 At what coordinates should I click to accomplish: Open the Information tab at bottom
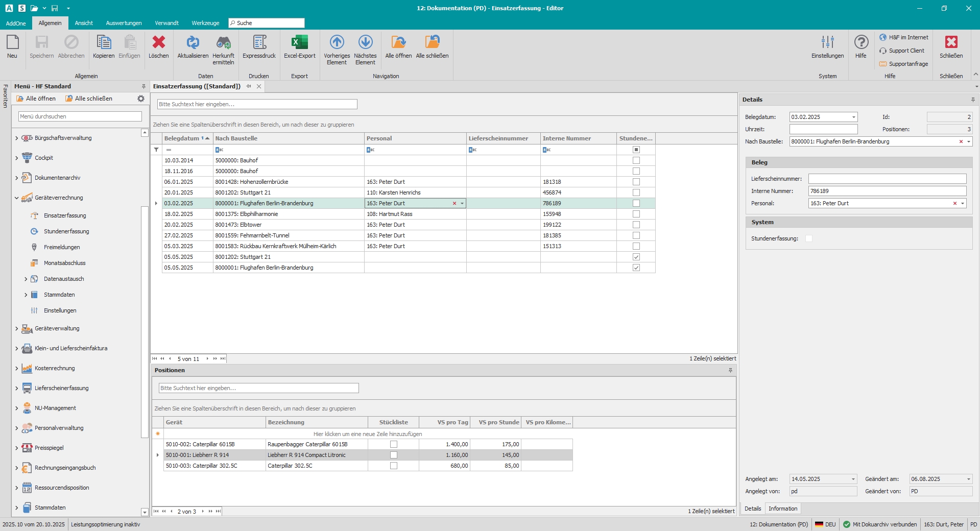(x=782, y=509)
